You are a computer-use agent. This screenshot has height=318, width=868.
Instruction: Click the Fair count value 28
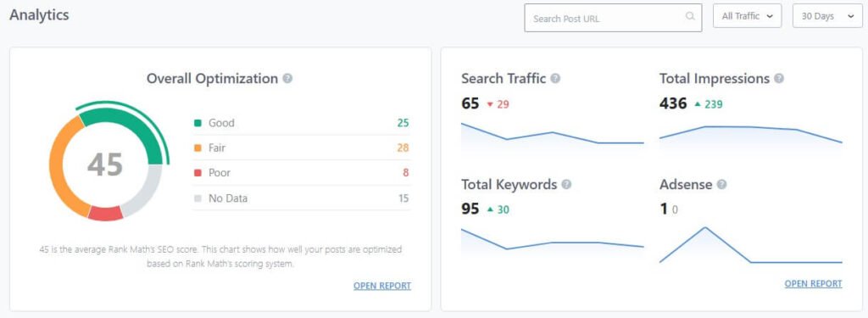(403, 148)
